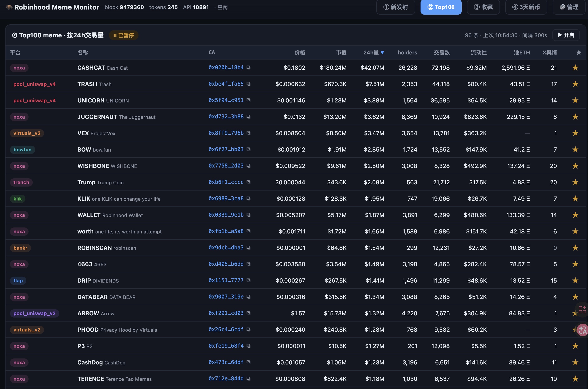The height and width of the screenshot is (389, 588).
Task: Copy the ROBINSCAN contract address
Action: 248,248
